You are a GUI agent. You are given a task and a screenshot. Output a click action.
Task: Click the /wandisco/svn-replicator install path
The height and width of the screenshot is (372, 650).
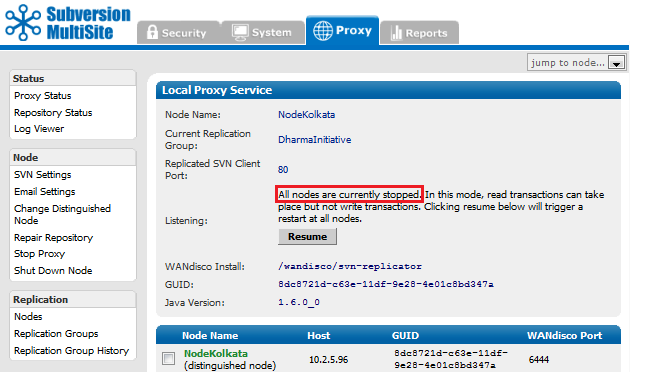(350, 266)
